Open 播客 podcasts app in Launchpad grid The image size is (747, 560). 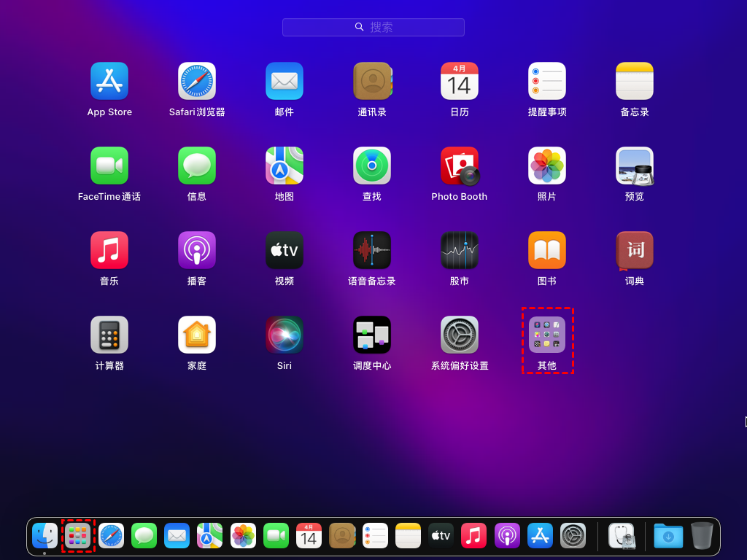[197, 250]
